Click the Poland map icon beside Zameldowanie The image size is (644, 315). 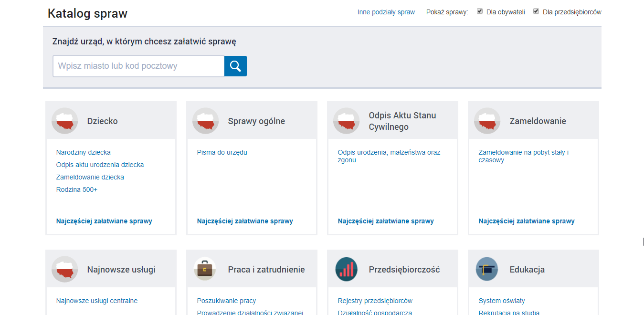(x=487, y=121)
